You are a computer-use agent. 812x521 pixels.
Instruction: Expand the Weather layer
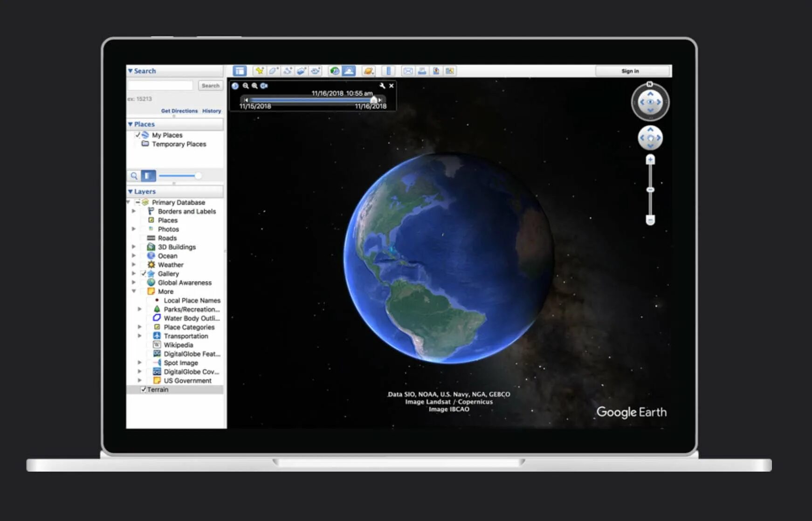(x=134, y=265)
